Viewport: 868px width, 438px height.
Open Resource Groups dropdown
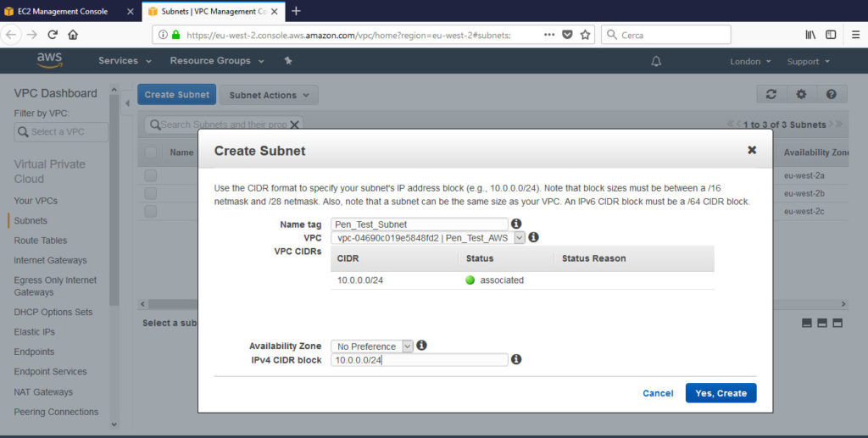[x=217, y=61]
